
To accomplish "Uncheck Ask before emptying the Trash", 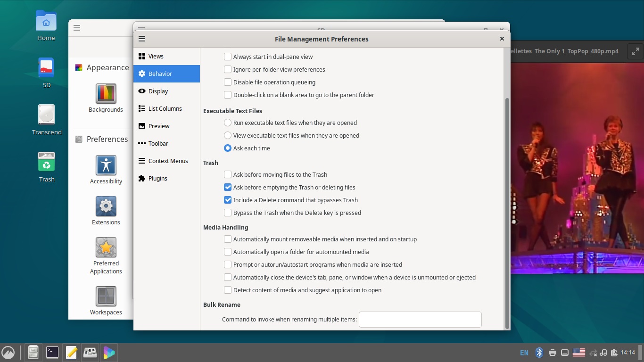I will 228,187.
